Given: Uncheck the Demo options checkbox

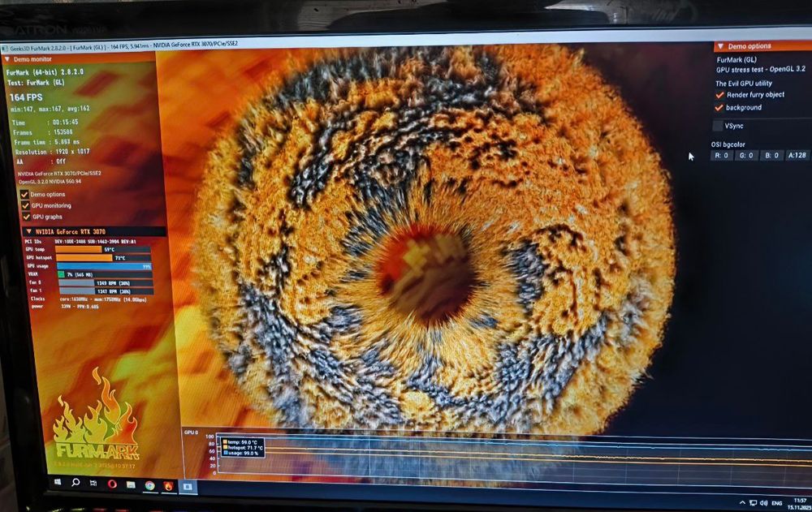Looking at the screenshot, I should (x=24, y=194).
